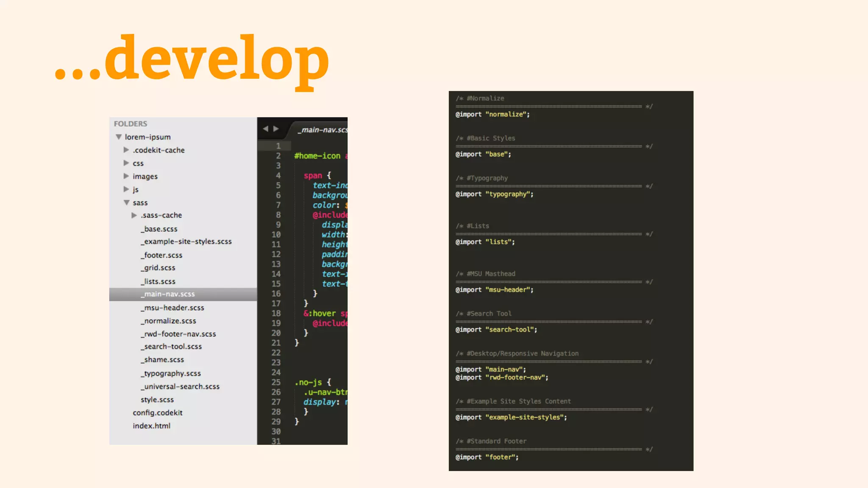
Task: Collapse the sass folder arrow
Action: (126, 202)
